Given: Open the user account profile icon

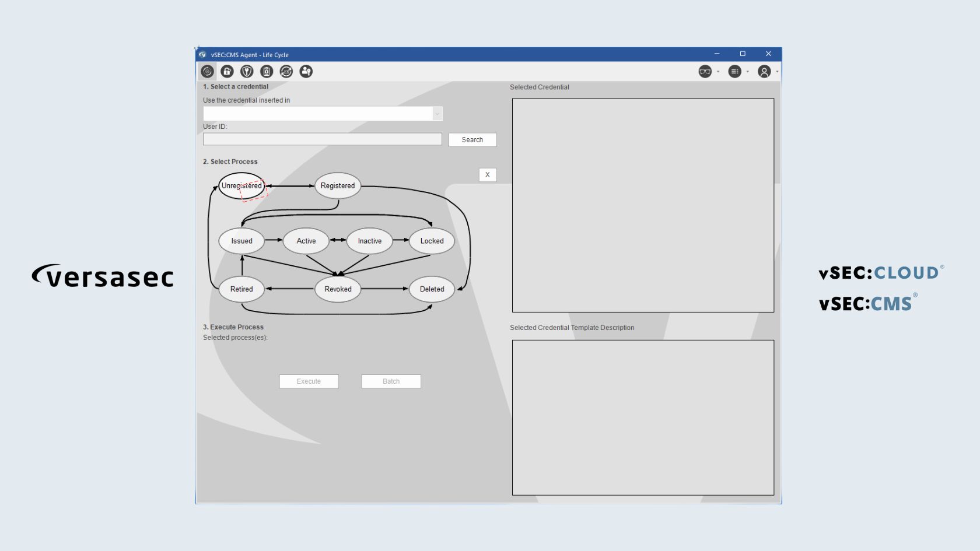Looking at the screenshot, I should (764, 71).
